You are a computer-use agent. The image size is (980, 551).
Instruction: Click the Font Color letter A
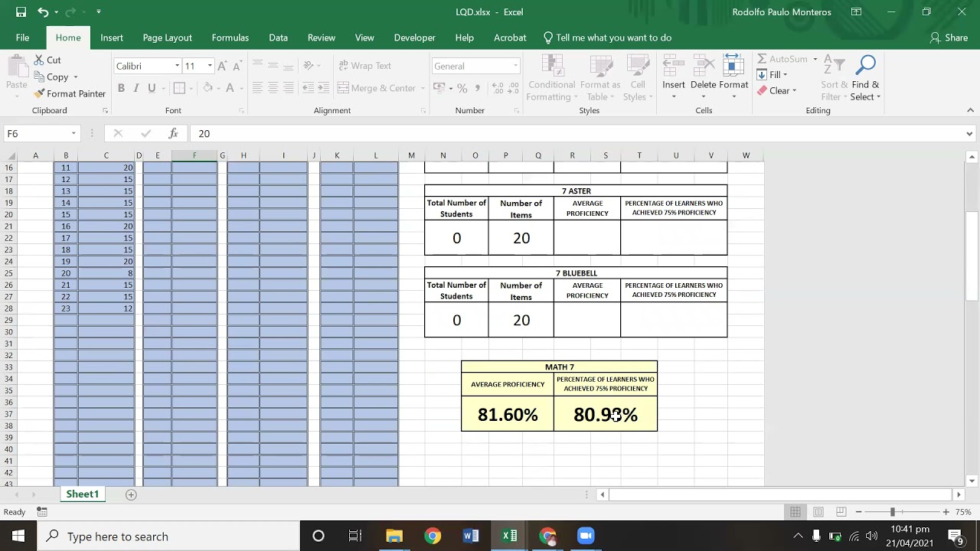[230, 88]
